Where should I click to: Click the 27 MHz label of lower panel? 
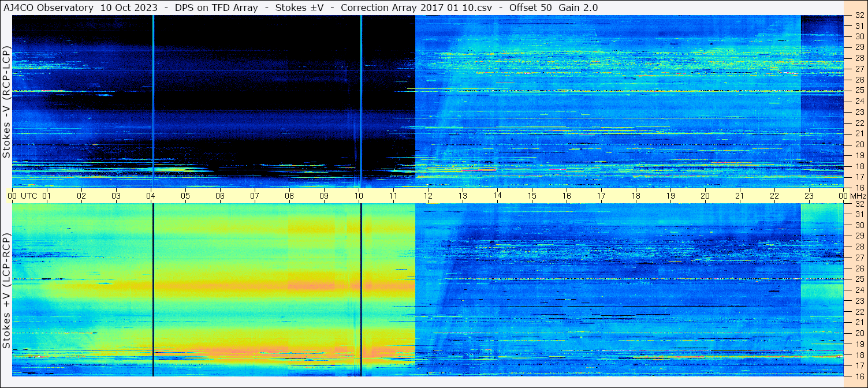[859, 258]
